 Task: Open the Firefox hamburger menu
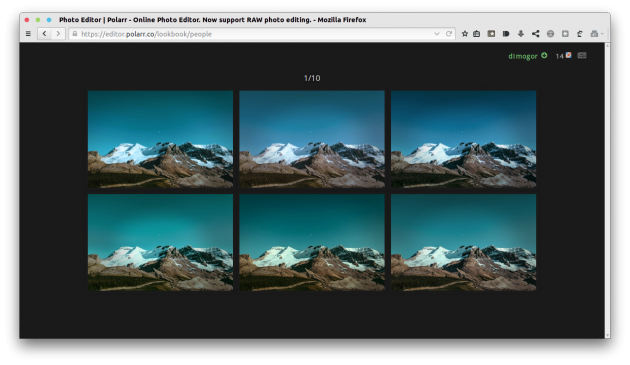point(28,34)
